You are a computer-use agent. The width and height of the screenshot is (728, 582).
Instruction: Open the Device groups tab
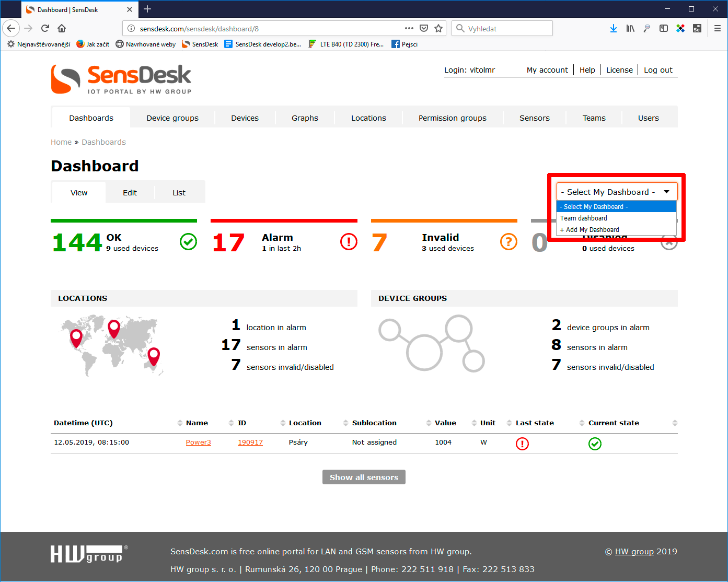click(x=172, y=118)
